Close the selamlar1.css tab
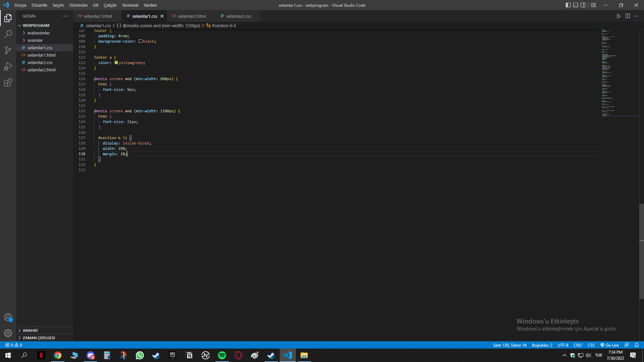The height and width of the screenshot is (362, 644). click(x=162, y=16)
